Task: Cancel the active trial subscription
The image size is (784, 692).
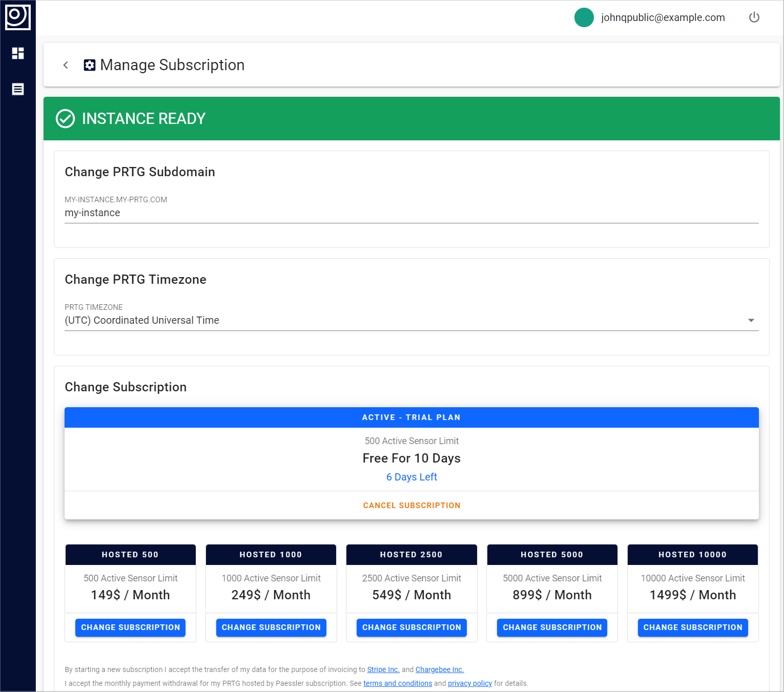Action: pos(411,506)
